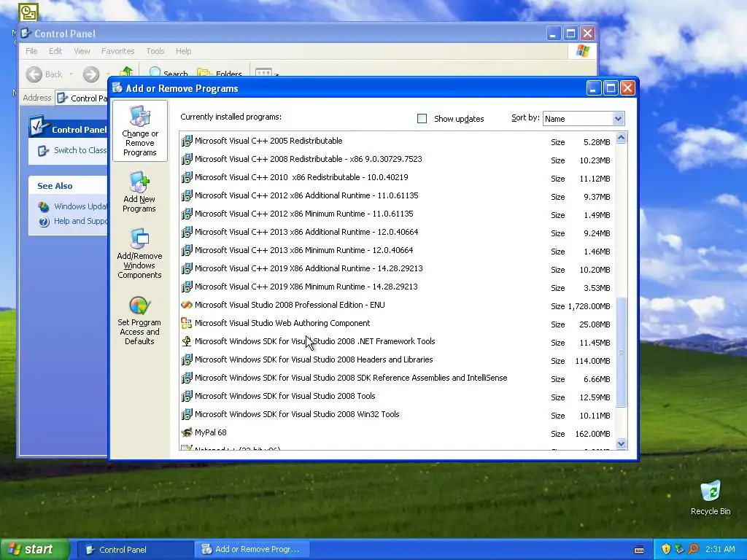Image resolution: width=747 pixels, height=560 pixels.
Task: Open Set Program Access and Defaults
Action: click(139, 321)
